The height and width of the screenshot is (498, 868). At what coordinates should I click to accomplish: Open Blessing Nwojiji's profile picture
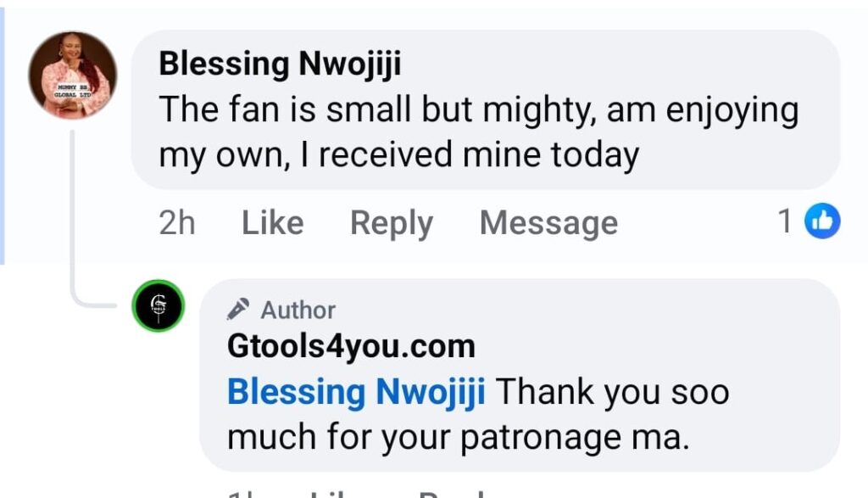tap(72, 75)
